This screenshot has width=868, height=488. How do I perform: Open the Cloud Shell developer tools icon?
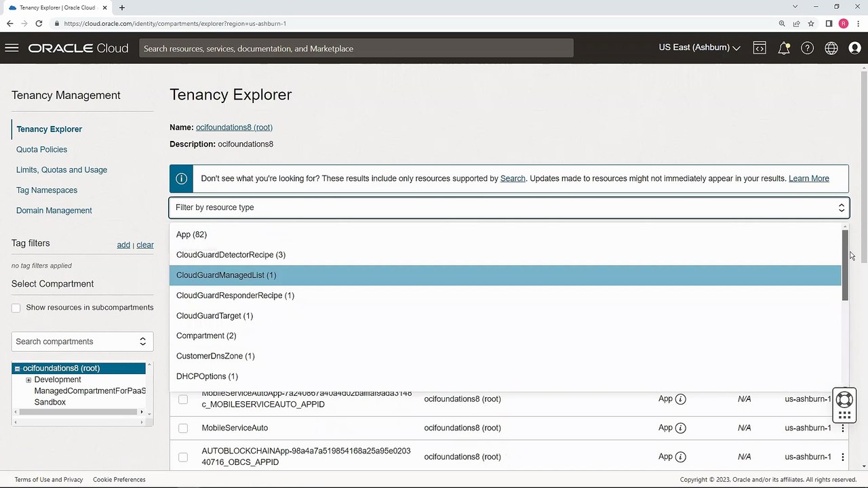tap(759, 48)
